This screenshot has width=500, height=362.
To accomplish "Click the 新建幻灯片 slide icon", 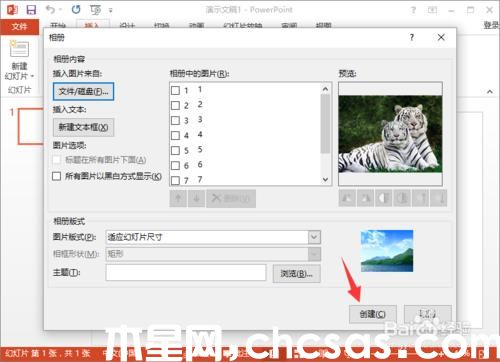I will click(x=19, y=49).
